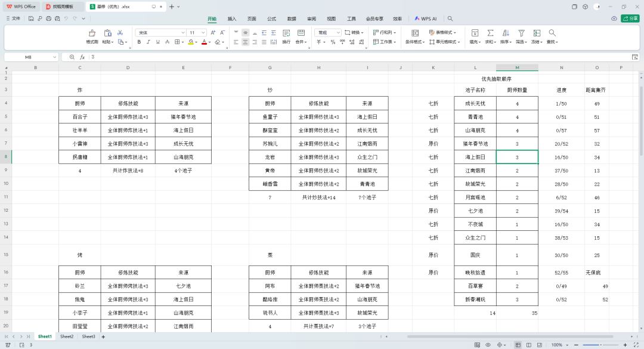Switch to the 插入 (Insert) ribbon tab

click(232, 18)
